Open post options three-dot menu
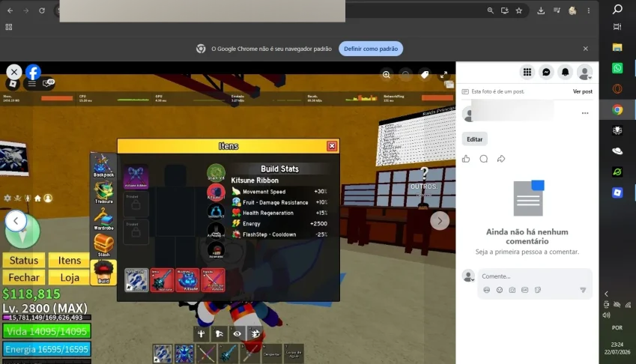Image resolution: width=636 pixels, height=364 pixels. pyautogui.click(x=585, y=113)
